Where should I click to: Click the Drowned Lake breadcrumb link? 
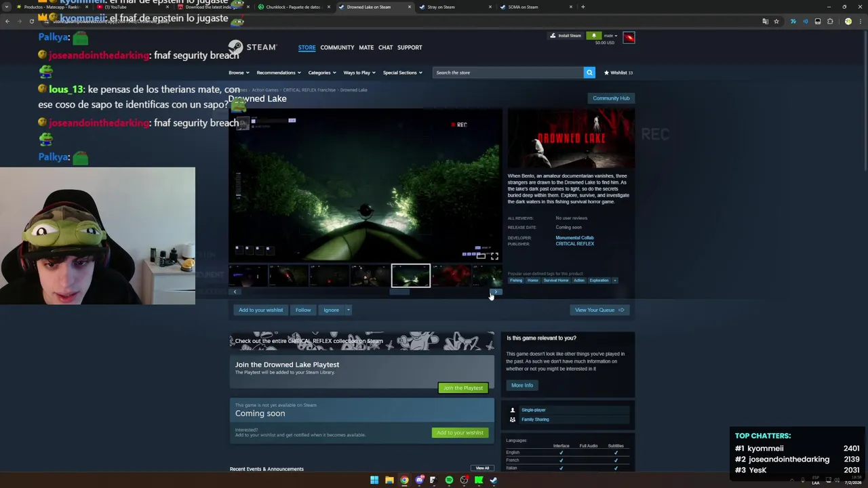click(353, 90)
